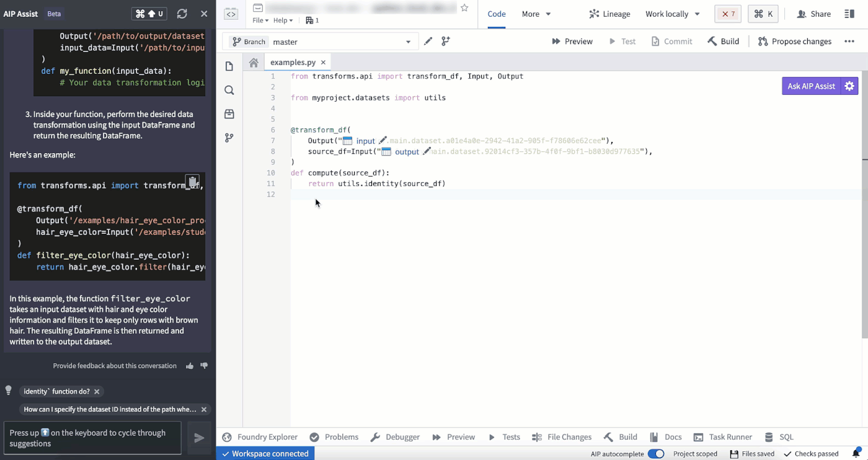Click the thumbs up feedback icon
Viewport: 868px width, 460px height.
(190, 366)
